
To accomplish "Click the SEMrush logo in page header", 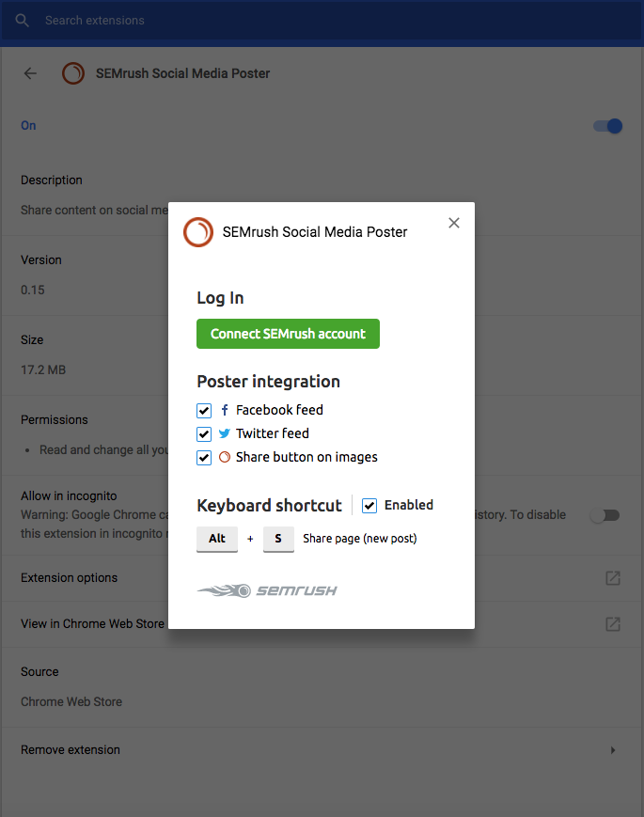I will 73,73.
